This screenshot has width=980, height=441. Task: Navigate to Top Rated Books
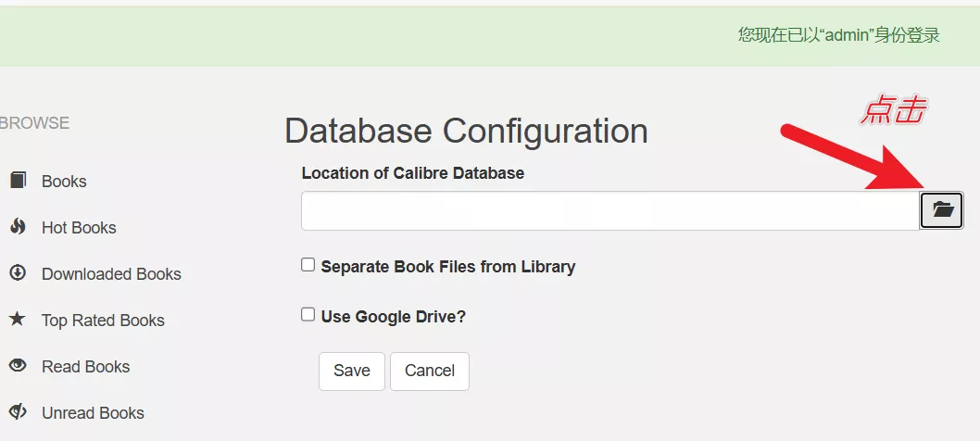103,321
